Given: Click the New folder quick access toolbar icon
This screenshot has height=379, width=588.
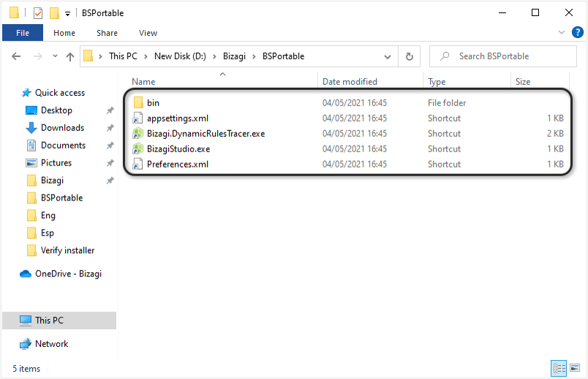Looking at the screenshot, I should click(54, 13).
